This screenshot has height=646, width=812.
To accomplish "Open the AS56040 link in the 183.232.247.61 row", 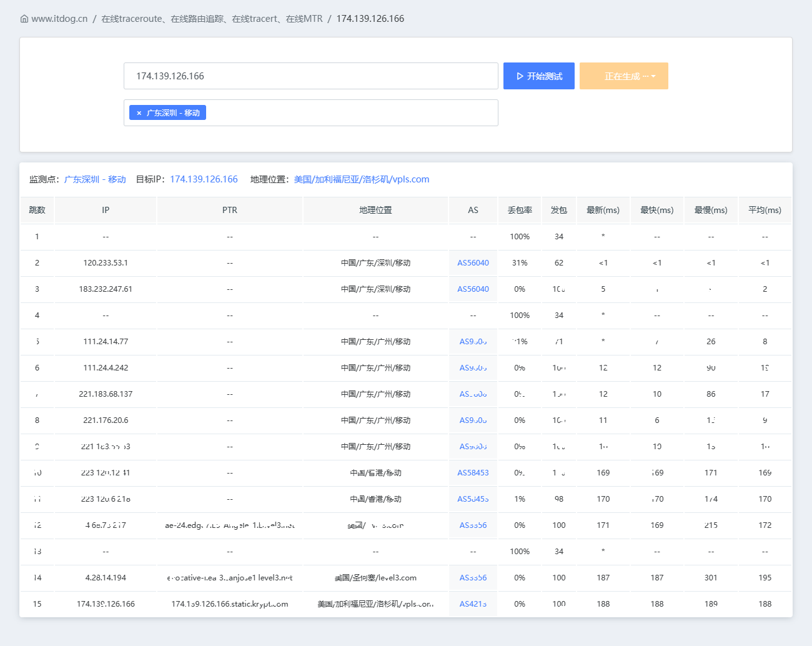I will [473, 289].
